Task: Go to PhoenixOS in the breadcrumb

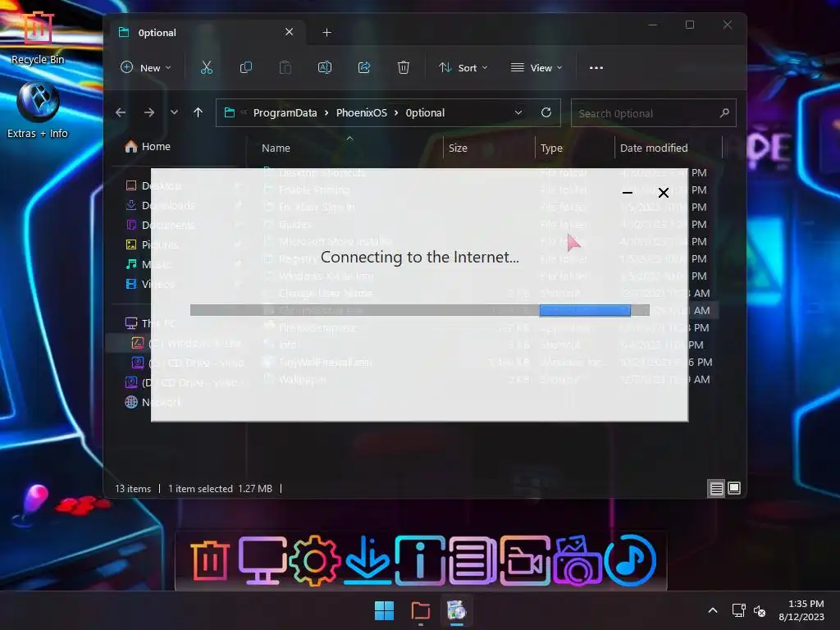Action: pyautogui.click(x=362, y=113)
